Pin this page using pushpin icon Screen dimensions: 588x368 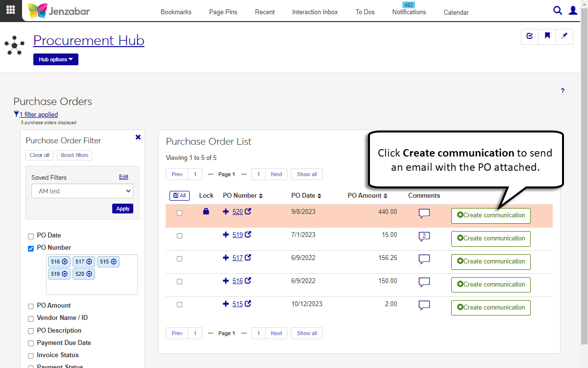(564, 36)
